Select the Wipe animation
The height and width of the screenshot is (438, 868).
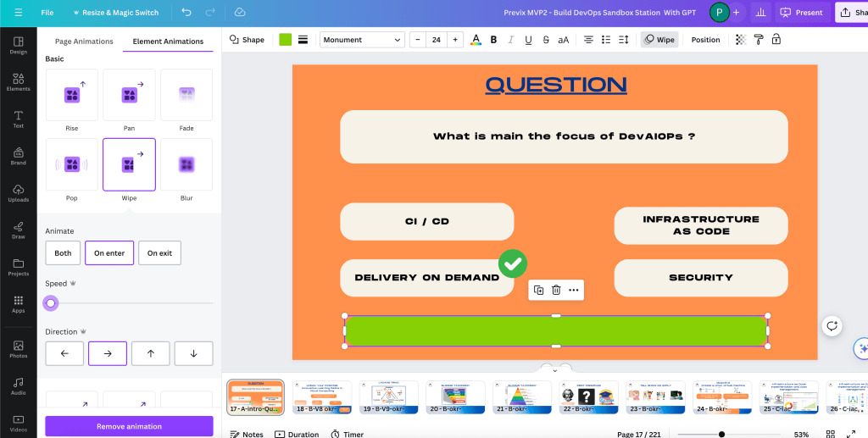(129, 164)
